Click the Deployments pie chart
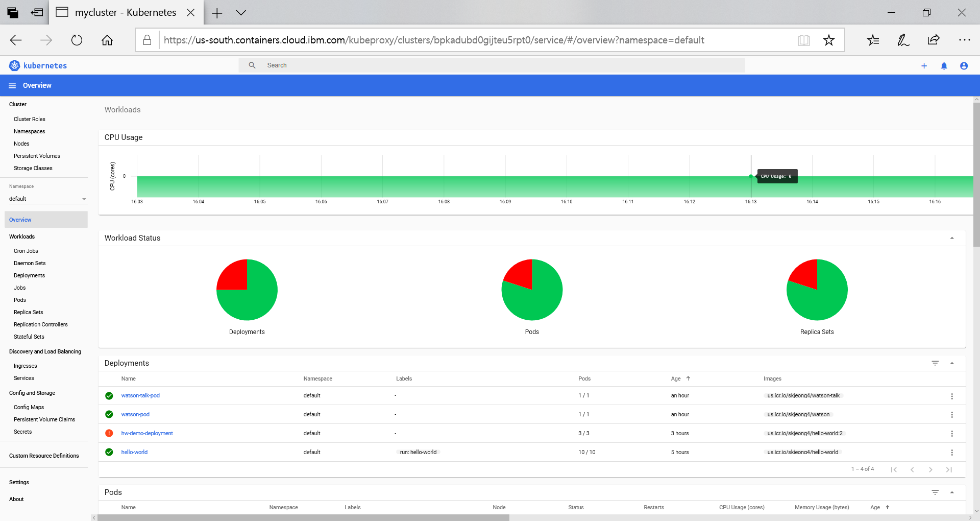The width and height of the screenshot is (980, 521). (247, 290)
